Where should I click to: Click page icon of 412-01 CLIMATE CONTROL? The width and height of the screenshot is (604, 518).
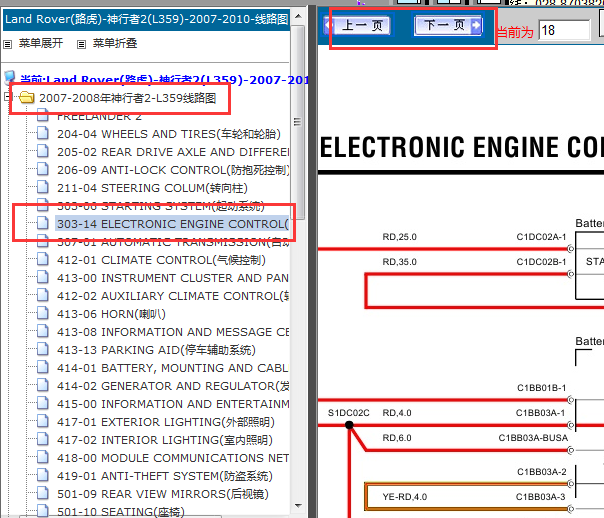pyautogui.click(x=43, y=259)
